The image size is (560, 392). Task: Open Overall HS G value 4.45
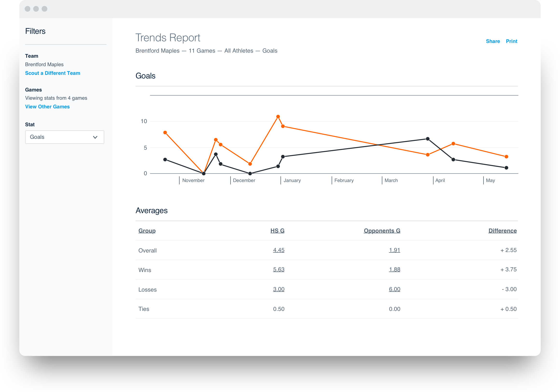point(279,250)
